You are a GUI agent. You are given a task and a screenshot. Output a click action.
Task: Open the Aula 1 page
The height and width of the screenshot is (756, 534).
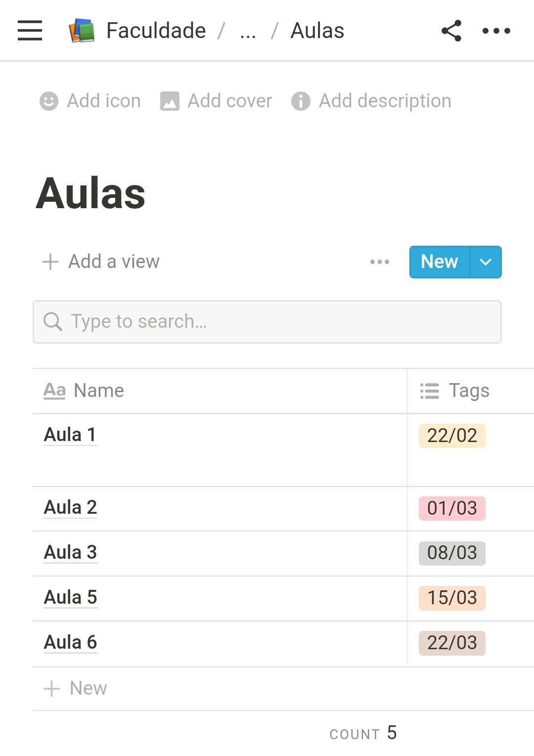coord(70,435)
